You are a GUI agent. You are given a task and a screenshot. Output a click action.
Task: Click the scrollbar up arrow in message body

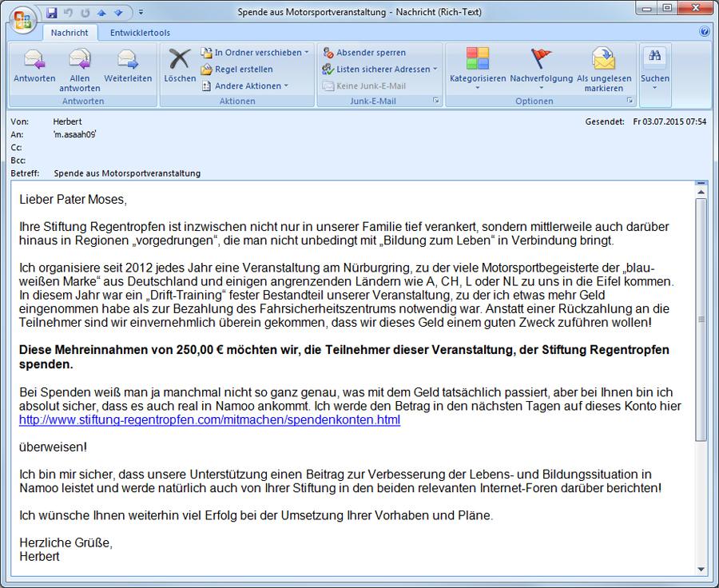click(x=701, y=193)
